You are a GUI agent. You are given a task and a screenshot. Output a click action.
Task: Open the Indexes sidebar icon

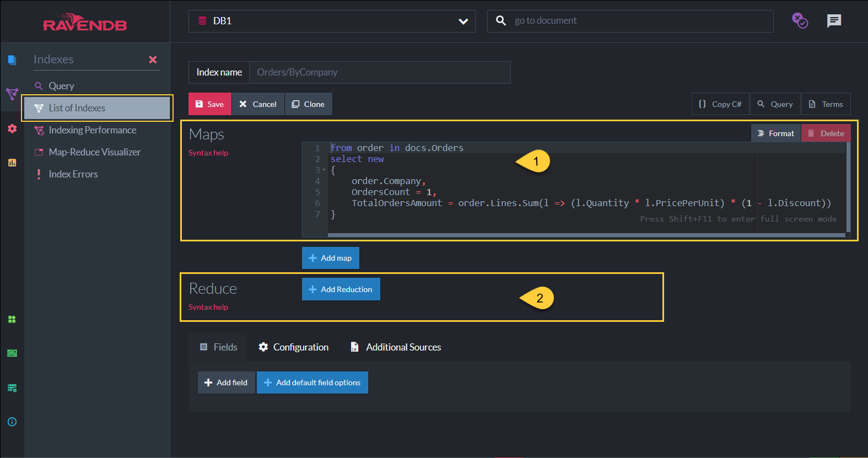[12, 94]
